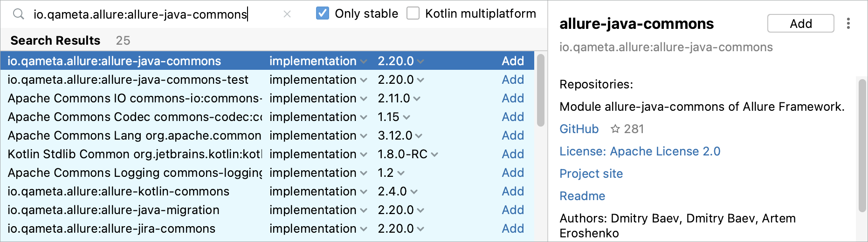Add Kotlin Stdlib Common dependency
Screen dimensions: 868x242
(x=513, y=154)
